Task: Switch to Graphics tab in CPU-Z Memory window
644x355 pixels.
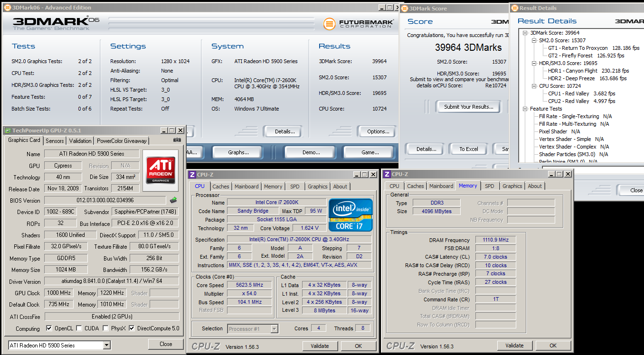Action: pos(512,186)
